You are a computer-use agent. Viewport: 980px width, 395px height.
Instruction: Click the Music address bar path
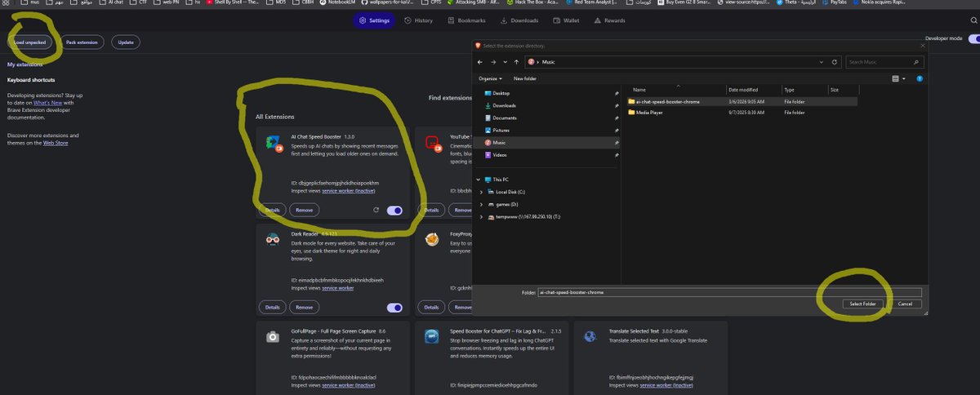(x=548, y=62)
